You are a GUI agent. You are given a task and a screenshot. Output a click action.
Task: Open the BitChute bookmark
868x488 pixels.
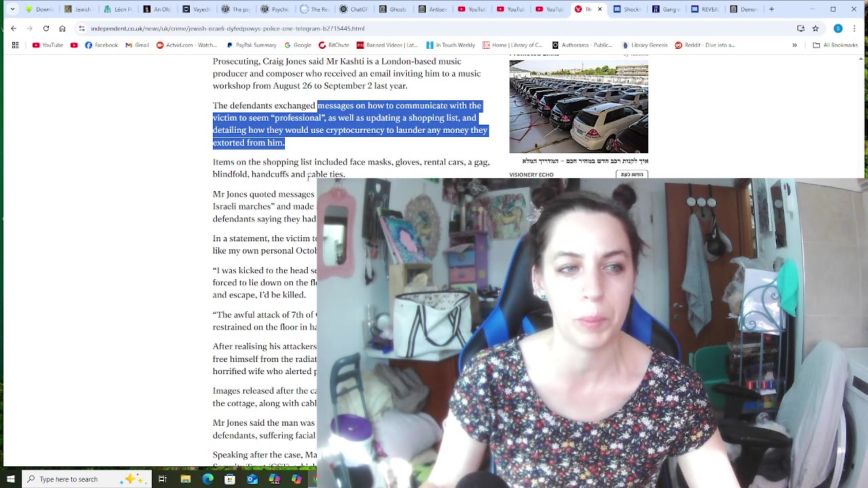coord(334,45)
